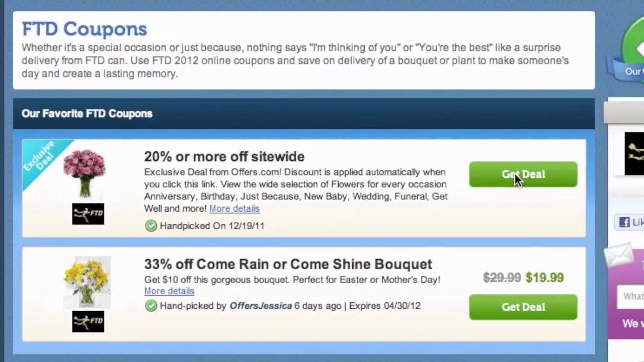Expand More details for the $10 off bouquet
Image resolution: width=644 pixels, height=362 pixels.
click(x=169, y=291)
